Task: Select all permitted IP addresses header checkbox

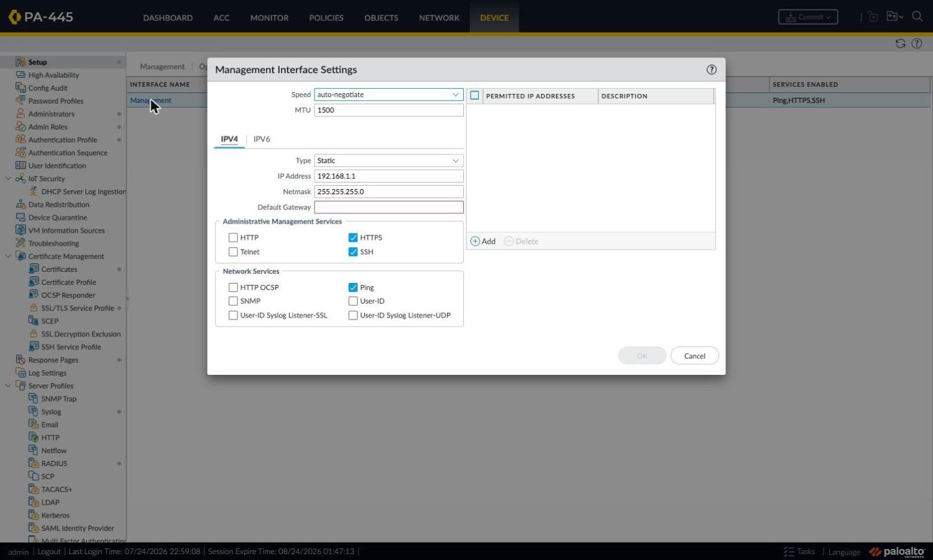Action: pos(474,96)
